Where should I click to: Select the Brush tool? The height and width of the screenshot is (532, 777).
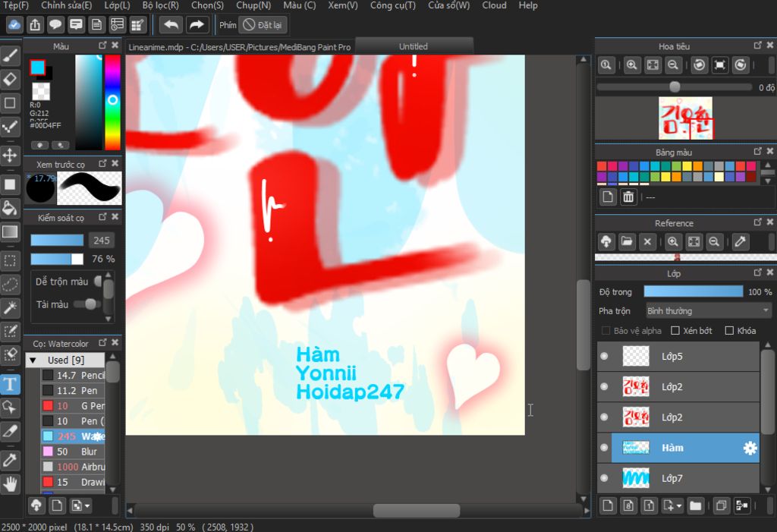pyautogui.click(x=10, y=55)
